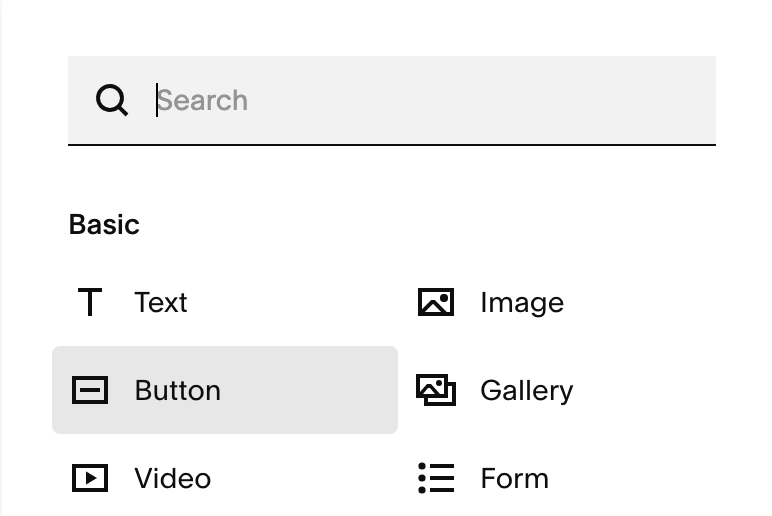Choose the Video block label

point(173,478)
